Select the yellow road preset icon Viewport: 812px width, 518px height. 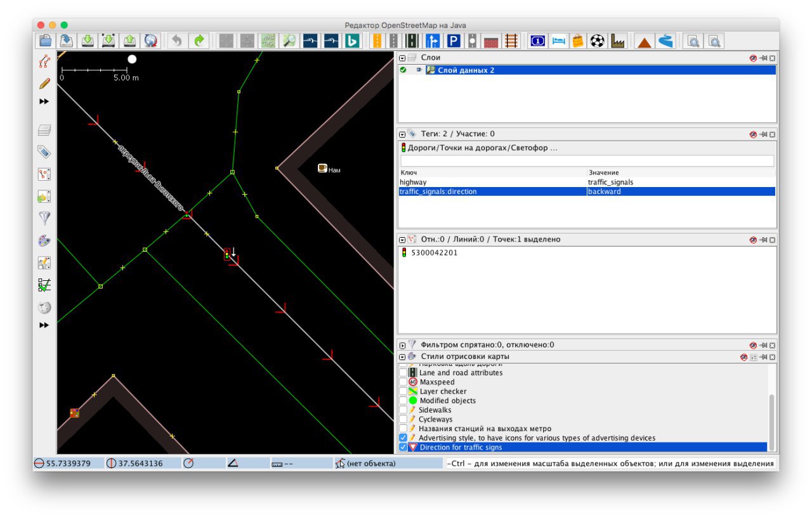pyautogui.click(x=377, y=41)
